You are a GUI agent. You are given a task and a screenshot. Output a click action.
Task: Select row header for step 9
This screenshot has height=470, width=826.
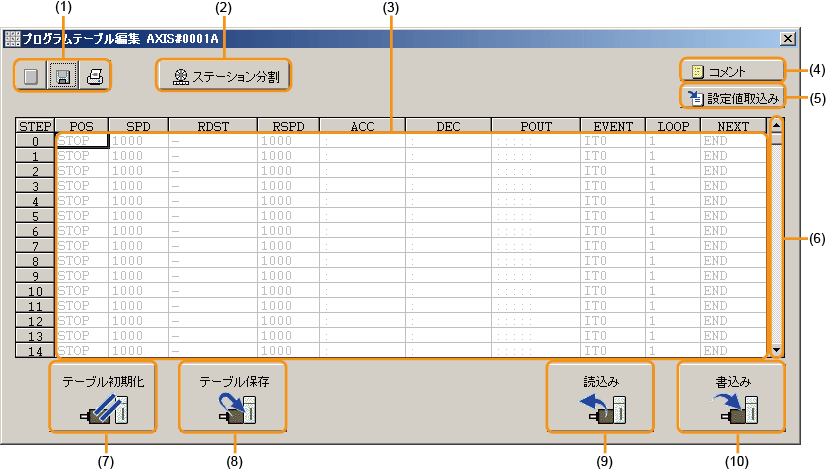[x=35, y=276]
